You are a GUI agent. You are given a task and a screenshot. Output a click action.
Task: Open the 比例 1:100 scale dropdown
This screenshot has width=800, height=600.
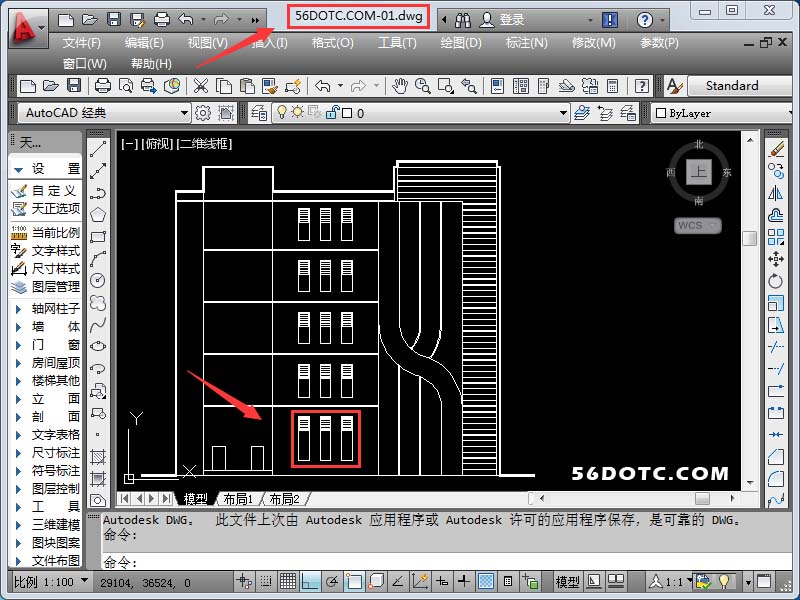tap(50, 581)
